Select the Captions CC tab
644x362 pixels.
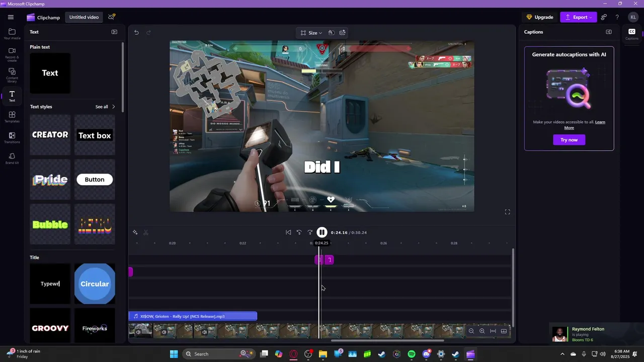[632, 34]
